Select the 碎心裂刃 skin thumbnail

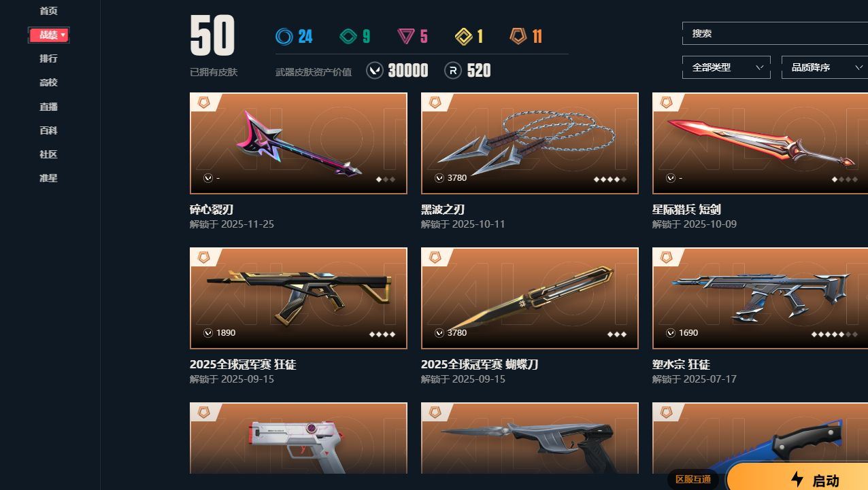point(299,143)
